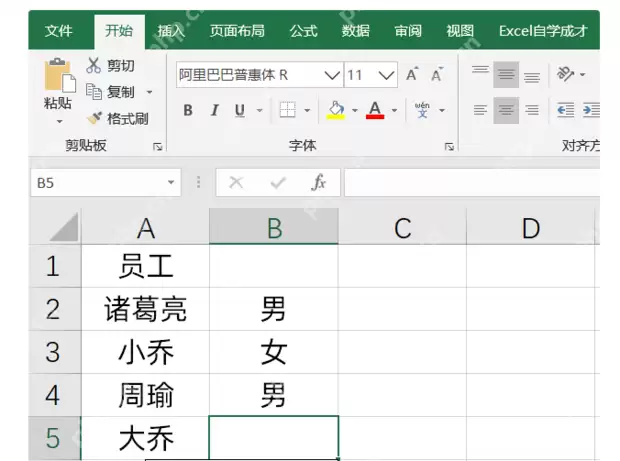Viewport: 620px width, 461px height.
Task: Switch to the 视图 view tab
Action: tap(460, 31)
